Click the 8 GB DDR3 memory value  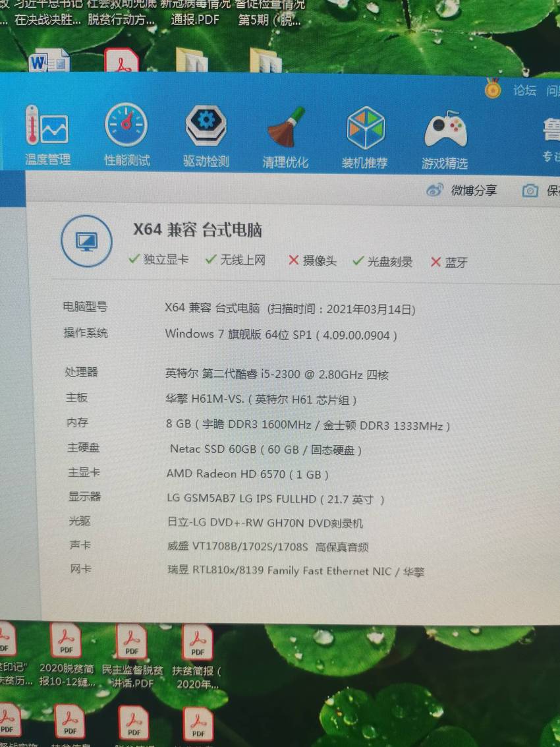pos(308,425)
